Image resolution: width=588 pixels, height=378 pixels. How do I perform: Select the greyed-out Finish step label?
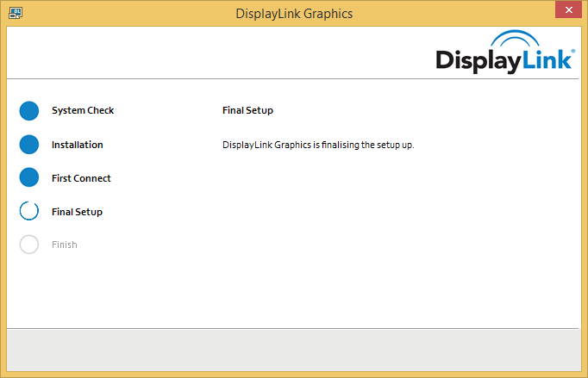[65, 245]
